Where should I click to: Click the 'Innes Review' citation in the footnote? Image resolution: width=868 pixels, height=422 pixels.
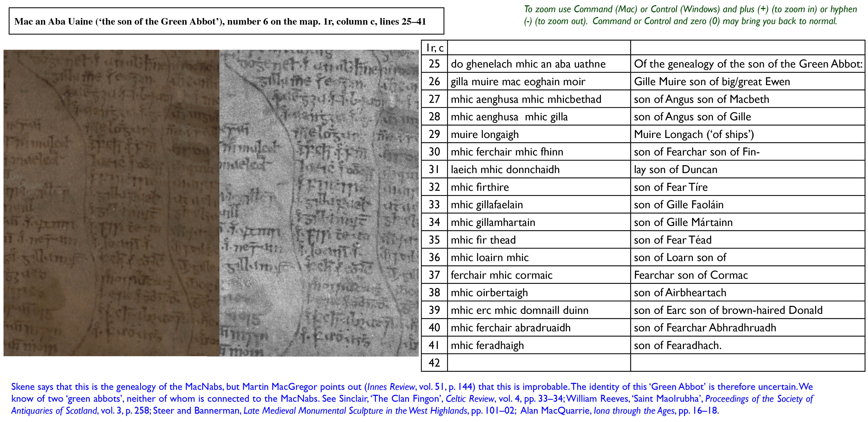391,387
